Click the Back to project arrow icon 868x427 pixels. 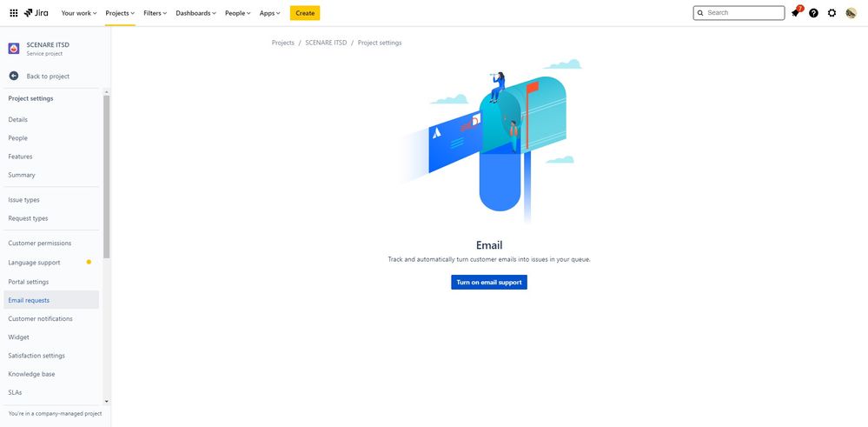coord(14,76)
